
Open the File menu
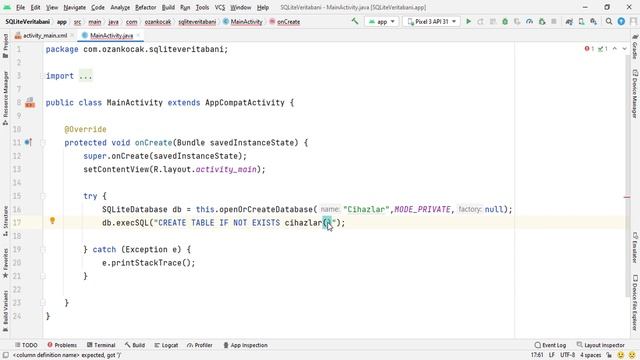click(20, 7)
